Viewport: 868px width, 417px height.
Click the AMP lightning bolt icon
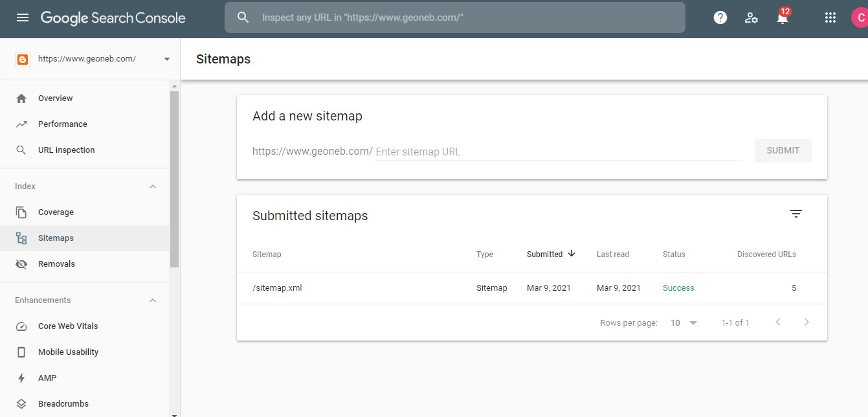pos(21,378)
